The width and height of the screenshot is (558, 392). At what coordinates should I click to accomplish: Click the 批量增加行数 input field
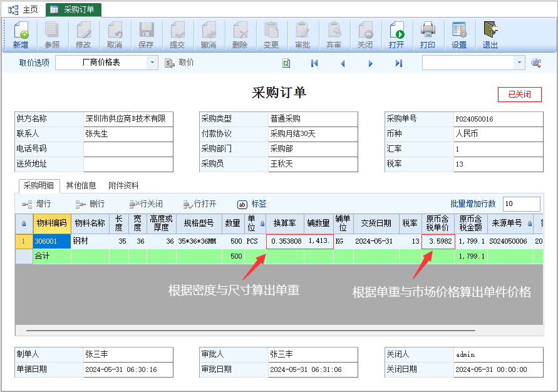pos(521,204)
